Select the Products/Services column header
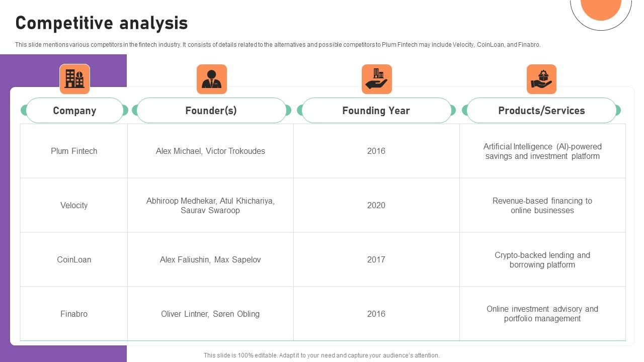This screenshot has height=362, width=644. click(541, 111)
